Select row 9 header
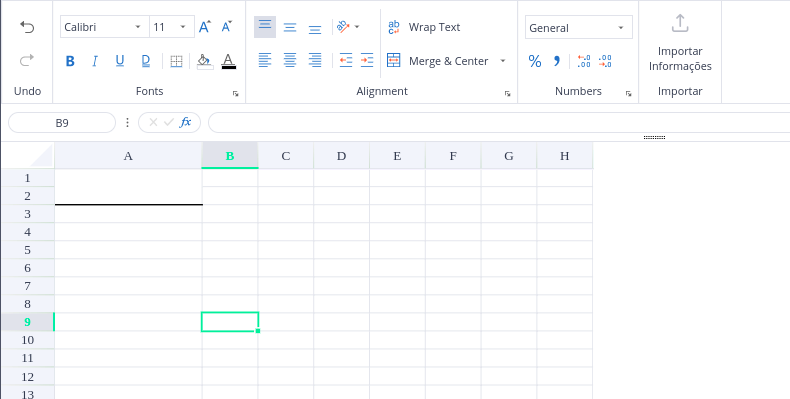The image size is (790, 399). pos(28,322)
